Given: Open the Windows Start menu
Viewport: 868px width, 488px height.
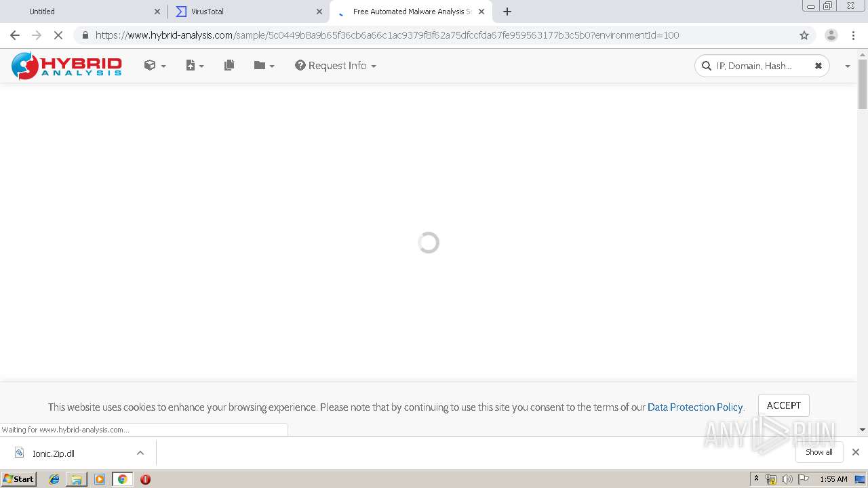Looking at the screenshot, I should pos(19,479).
